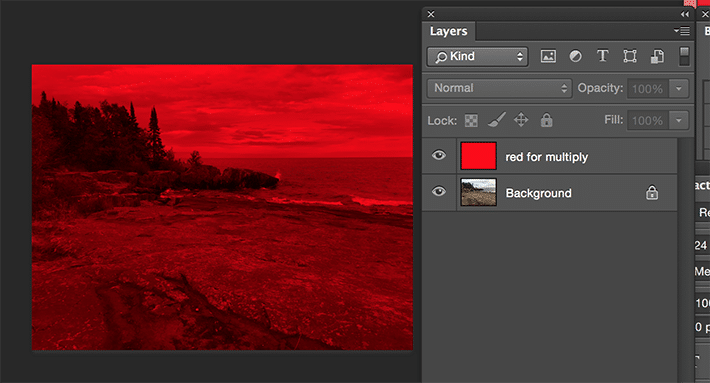Viewport: 710px width, 383px height.
Task: Toggle lock all padlock icon
Action: coord(547,120)
